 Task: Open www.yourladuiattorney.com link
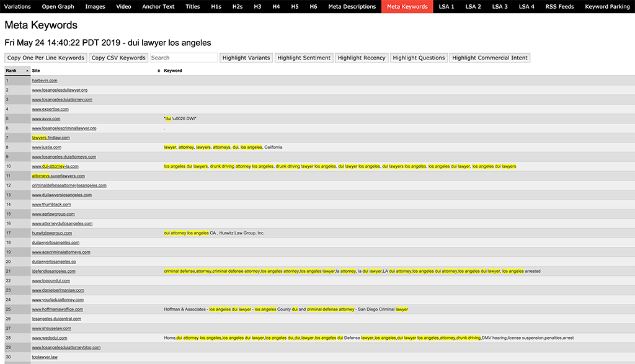tap(58, 300)
